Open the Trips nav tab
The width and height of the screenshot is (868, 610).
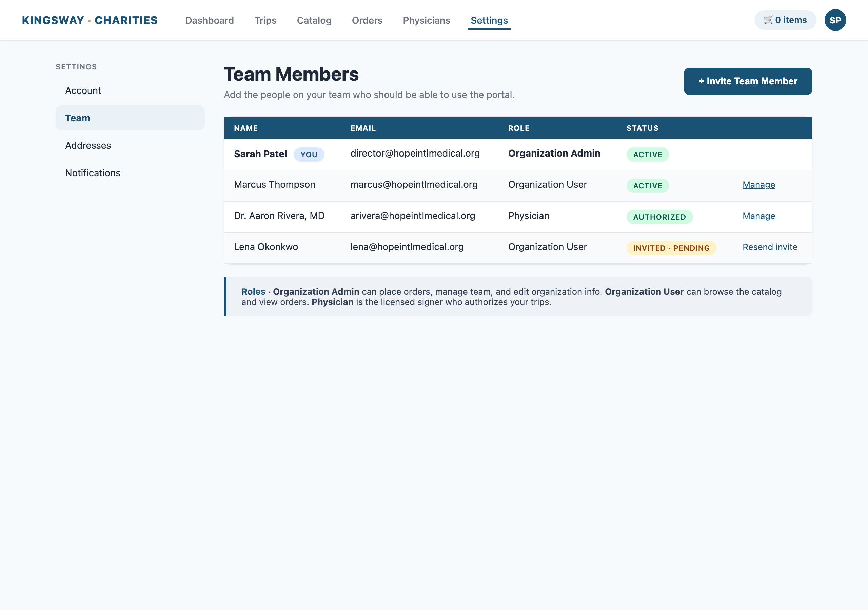(265, 20)
